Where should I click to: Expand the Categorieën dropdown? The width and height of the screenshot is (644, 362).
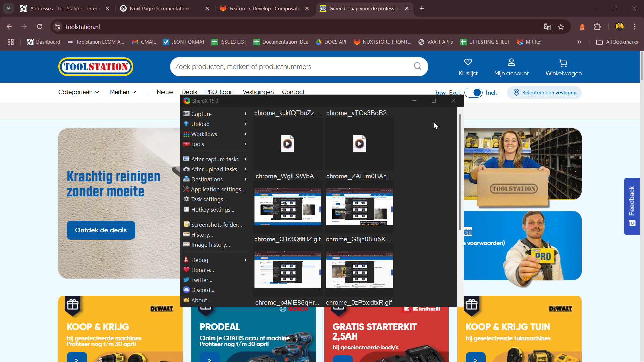78,92
